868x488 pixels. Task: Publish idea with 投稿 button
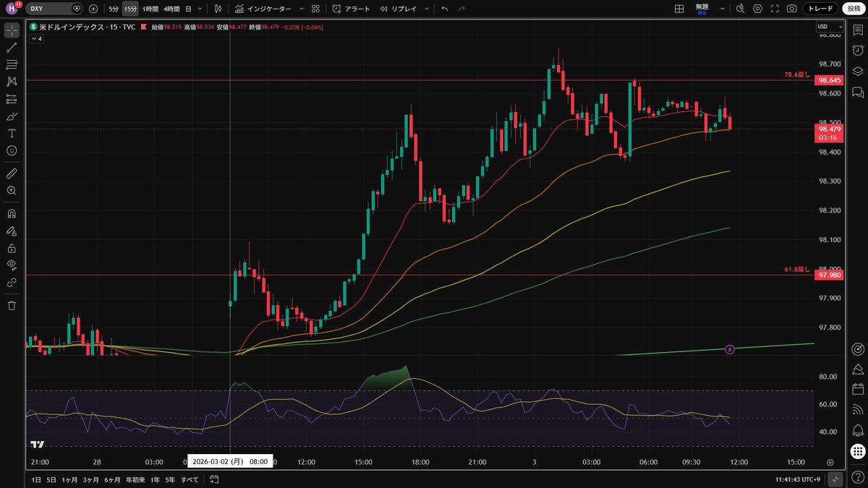point(854,9)
